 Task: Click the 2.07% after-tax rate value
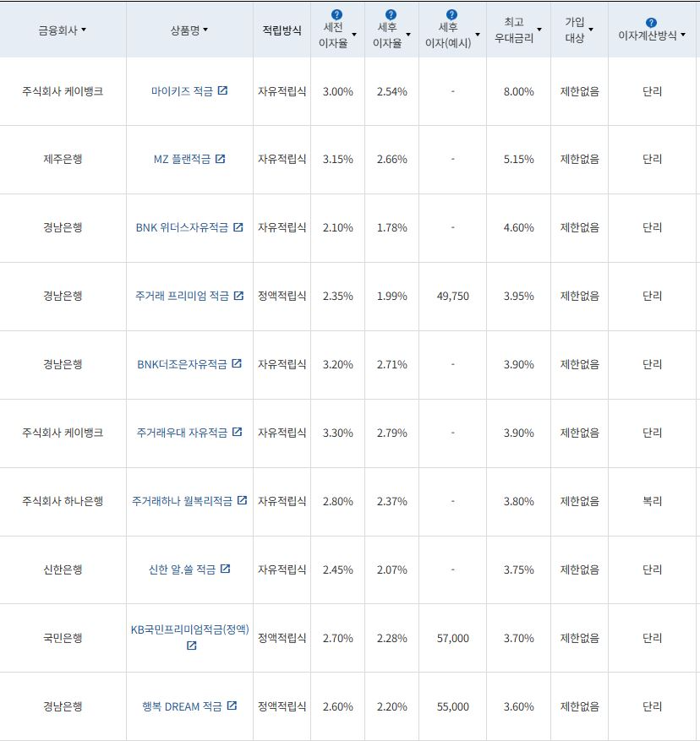tap(391, 570)
